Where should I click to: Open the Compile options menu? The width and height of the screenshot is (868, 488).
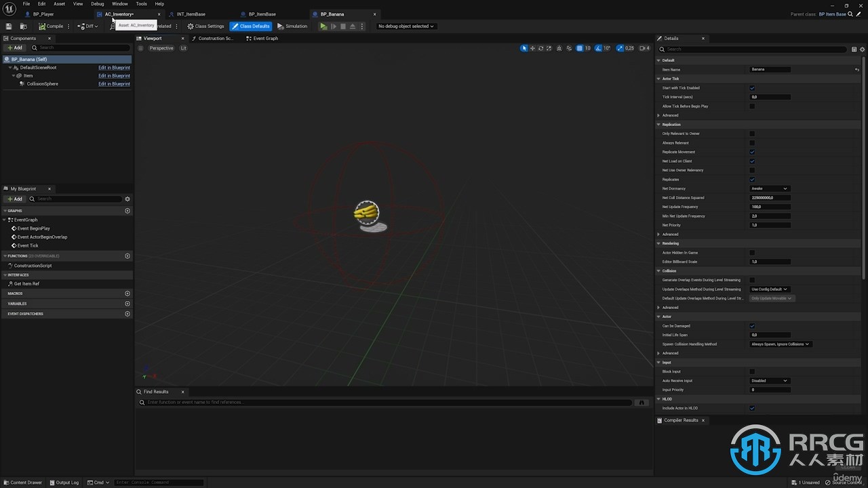click(x=68, y=26)
